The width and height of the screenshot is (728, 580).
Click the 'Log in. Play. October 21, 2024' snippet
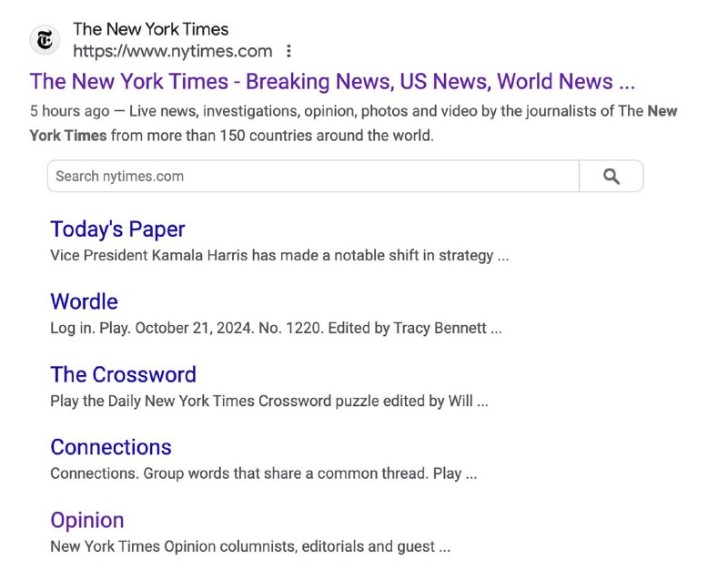point(277,329)
